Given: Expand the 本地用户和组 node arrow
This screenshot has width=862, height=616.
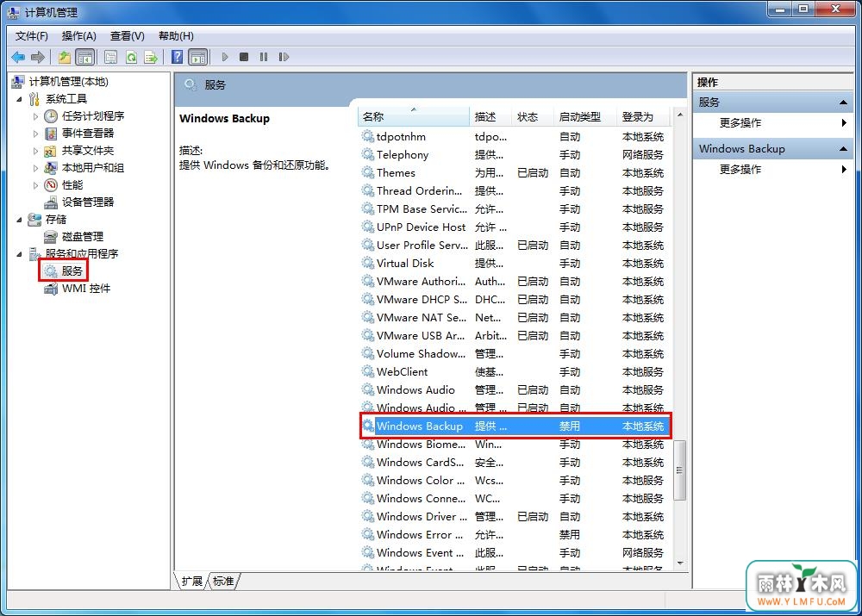Looking at the screenshot, I should click(35, 168).
